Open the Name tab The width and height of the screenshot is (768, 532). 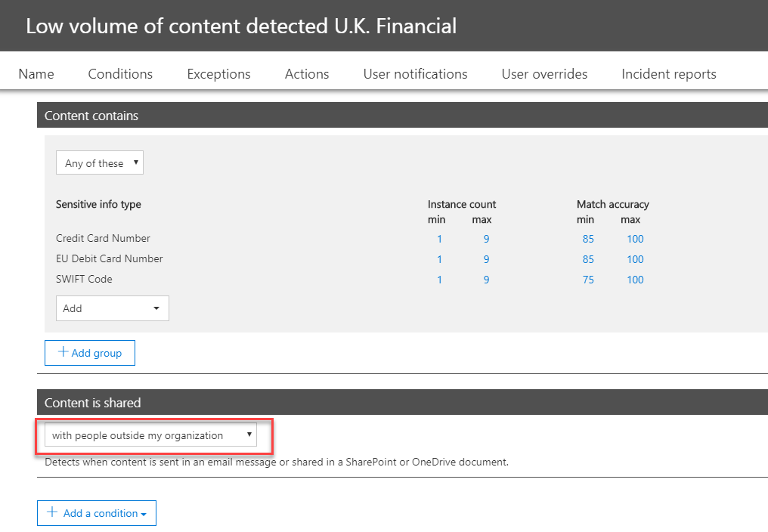point(36,74)
